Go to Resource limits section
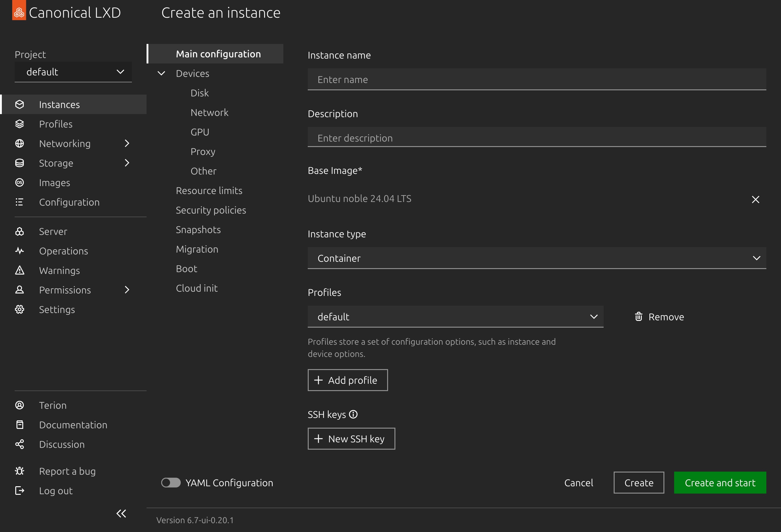Viewport: 781px width, 532px height. click(x=209, y=190)
